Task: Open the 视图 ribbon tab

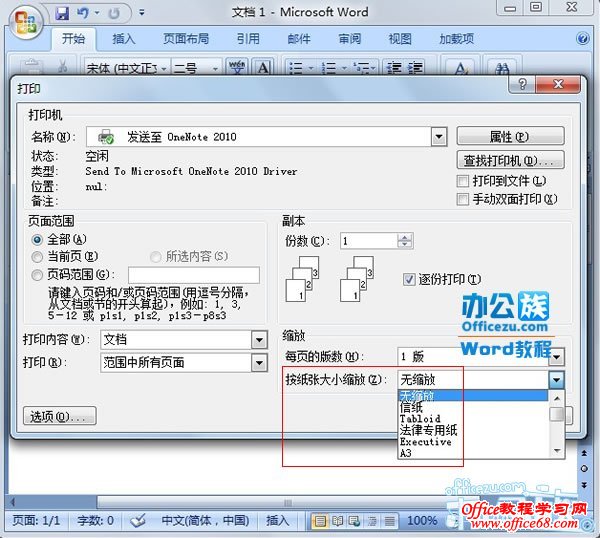Action: [400, 39]
